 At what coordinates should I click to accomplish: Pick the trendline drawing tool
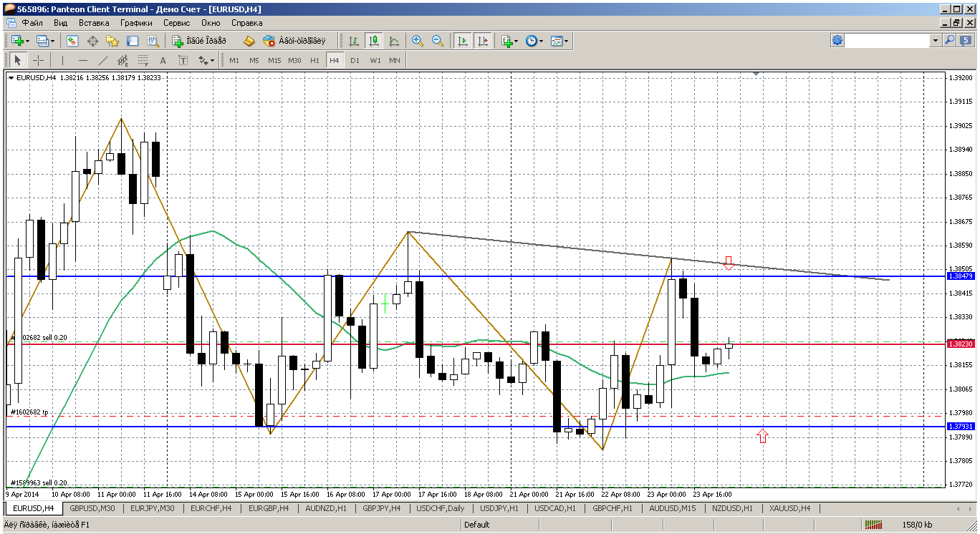point(102,61)
